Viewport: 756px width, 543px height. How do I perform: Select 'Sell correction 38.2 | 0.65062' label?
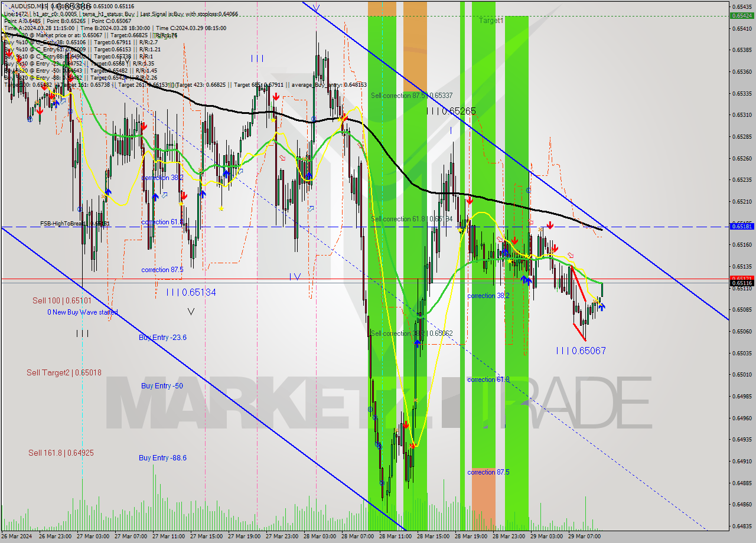(x=412, y=333)
